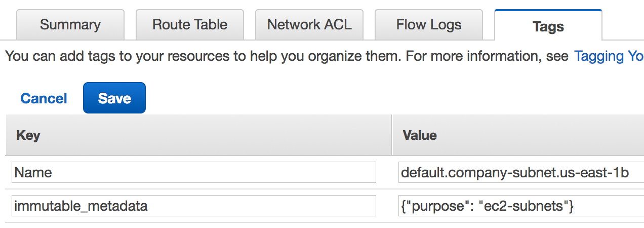This screenshot has height=228, width=644.
Task: Open the Tagging Your resources link
Action: click(609, 56)
